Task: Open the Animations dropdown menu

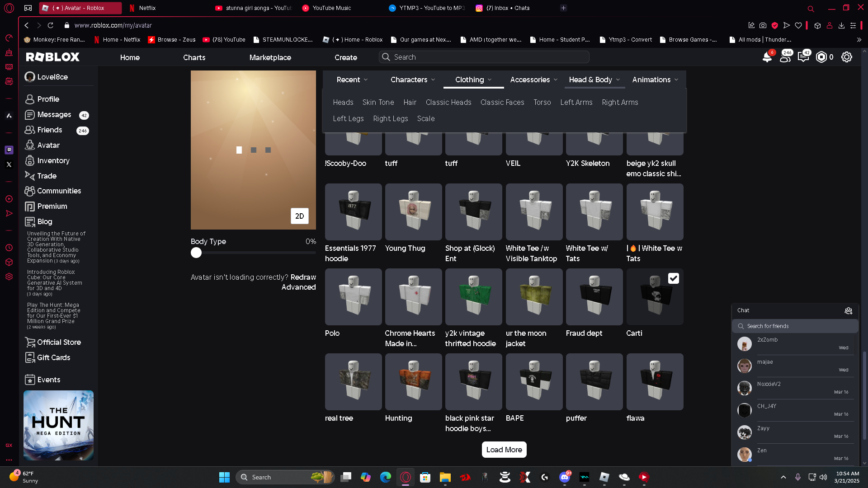Action: (x=655, y=80)
